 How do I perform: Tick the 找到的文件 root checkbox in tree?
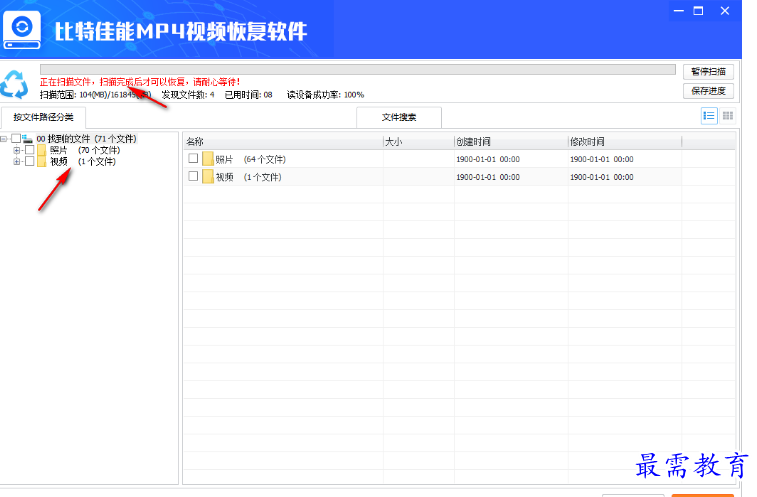tap(15, 139)
